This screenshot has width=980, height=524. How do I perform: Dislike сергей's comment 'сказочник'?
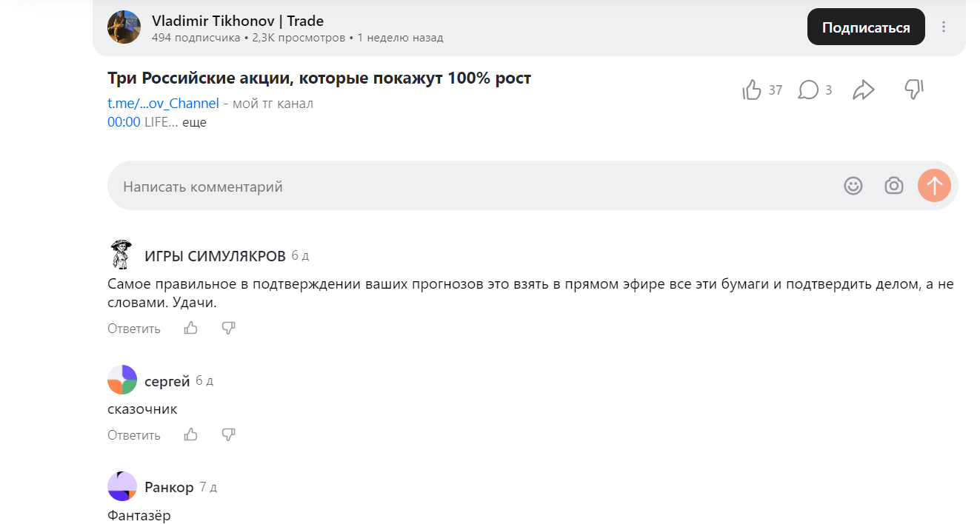coord(228,434)
